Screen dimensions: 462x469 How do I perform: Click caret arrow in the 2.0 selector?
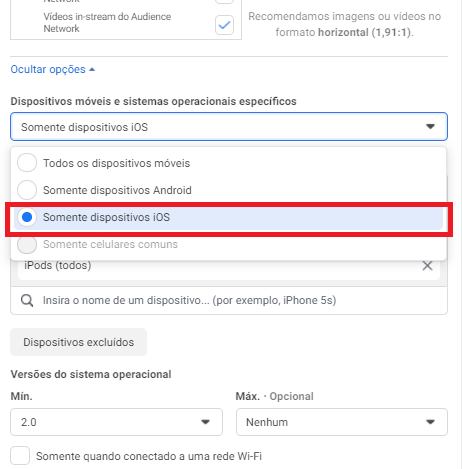[x=205, y=422]
